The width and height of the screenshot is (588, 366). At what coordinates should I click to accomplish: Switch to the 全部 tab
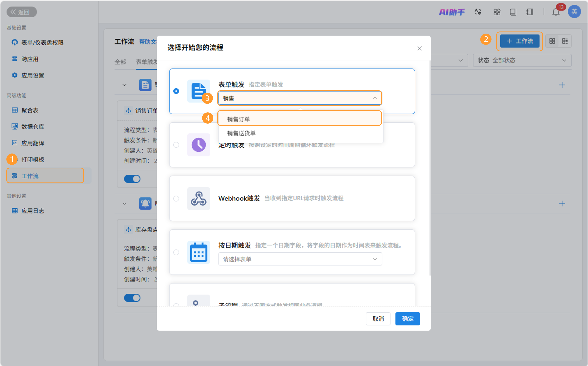tap(120, 62)
